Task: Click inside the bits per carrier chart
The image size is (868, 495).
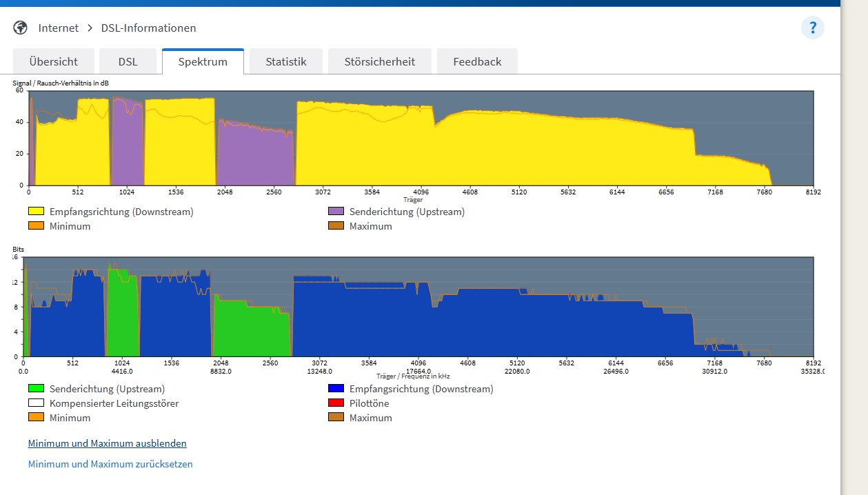Action: 418,307
